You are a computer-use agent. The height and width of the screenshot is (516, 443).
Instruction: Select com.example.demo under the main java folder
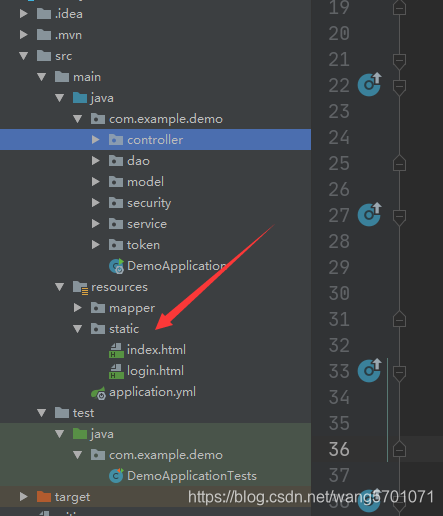pos(166,119)
